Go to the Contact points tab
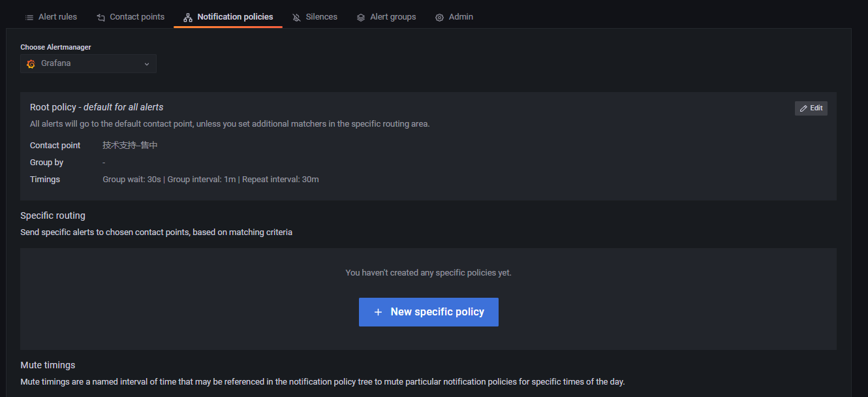This screenshot has width=868, height=397. click(137, 17)
